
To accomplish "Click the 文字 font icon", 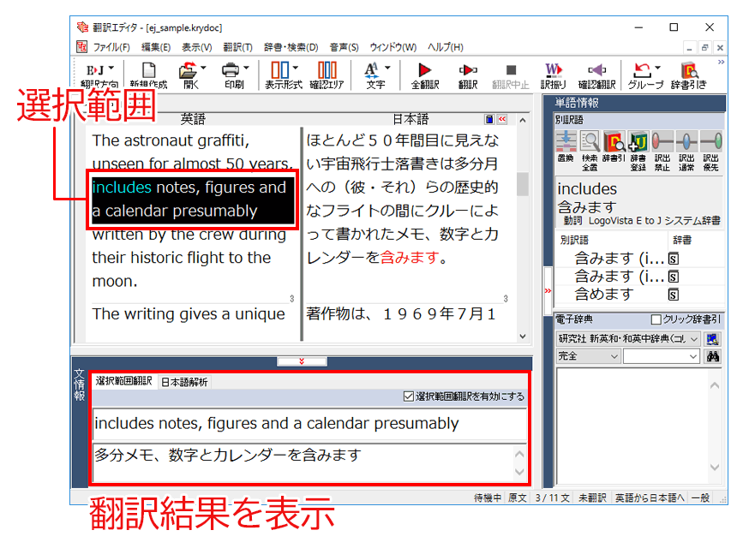I will [371, 71].
